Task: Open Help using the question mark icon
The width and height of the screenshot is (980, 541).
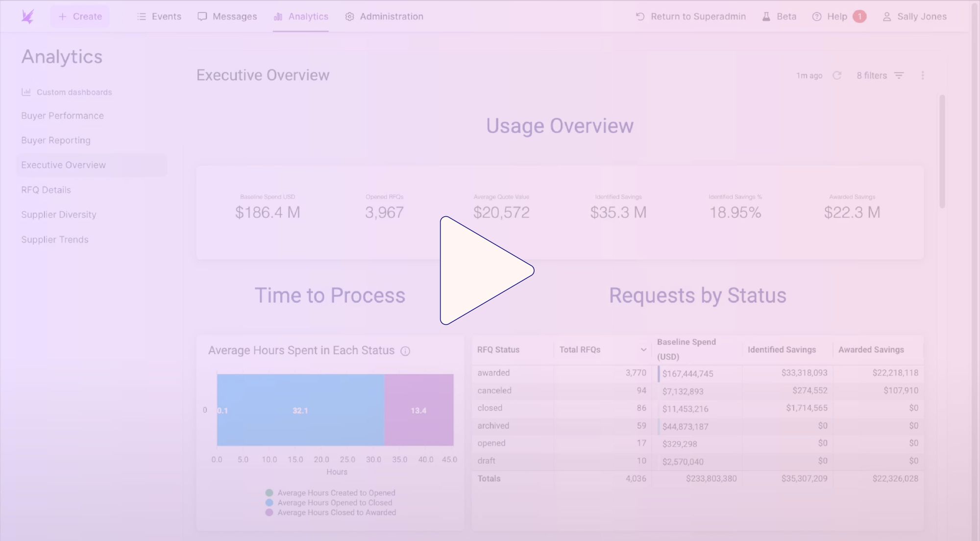Action: (x=816, y=16)
